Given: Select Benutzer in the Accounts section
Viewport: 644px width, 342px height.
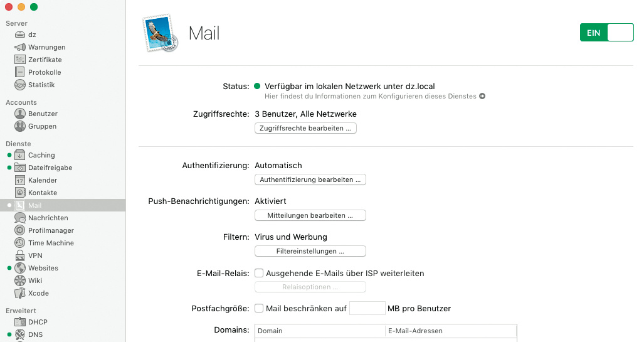Looking at the screenshot, I should [43, 114].
